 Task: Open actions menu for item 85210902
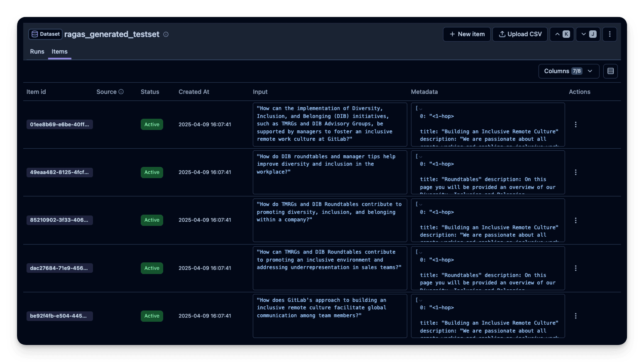tap(575, 220)
